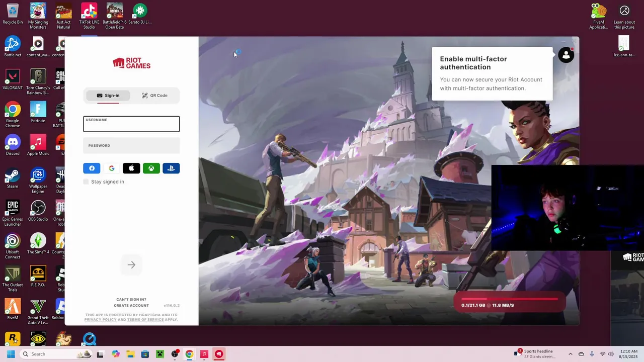Select Google Chrome desktop icon
Viewport: 644px width, 362px height.
tap(13, 115)
